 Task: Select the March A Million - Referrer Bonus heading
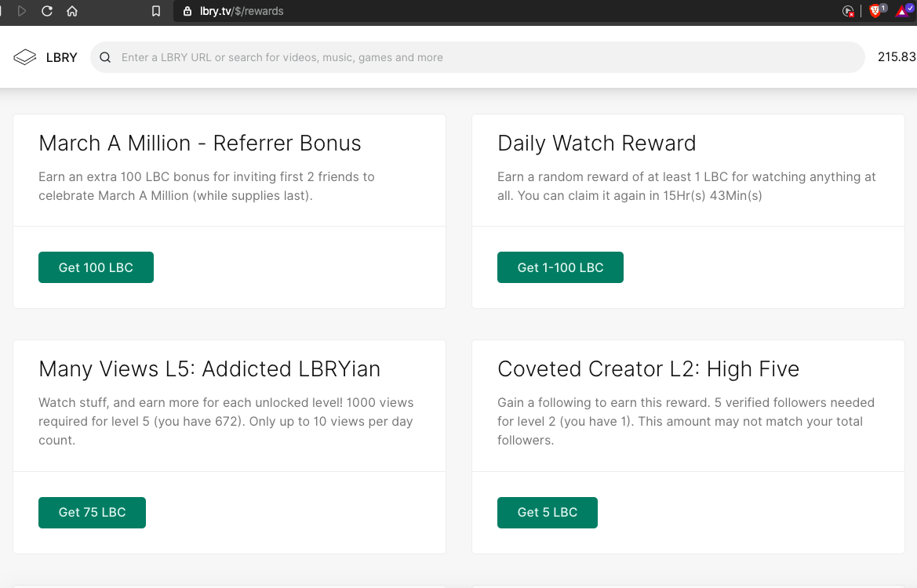click(200, 143)
